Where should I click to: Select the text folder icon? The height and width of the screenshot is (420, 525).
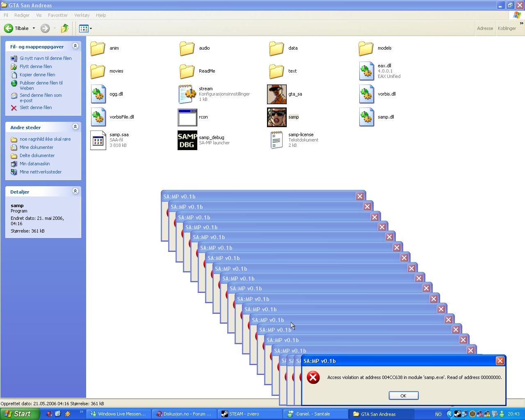click(276, 71)
